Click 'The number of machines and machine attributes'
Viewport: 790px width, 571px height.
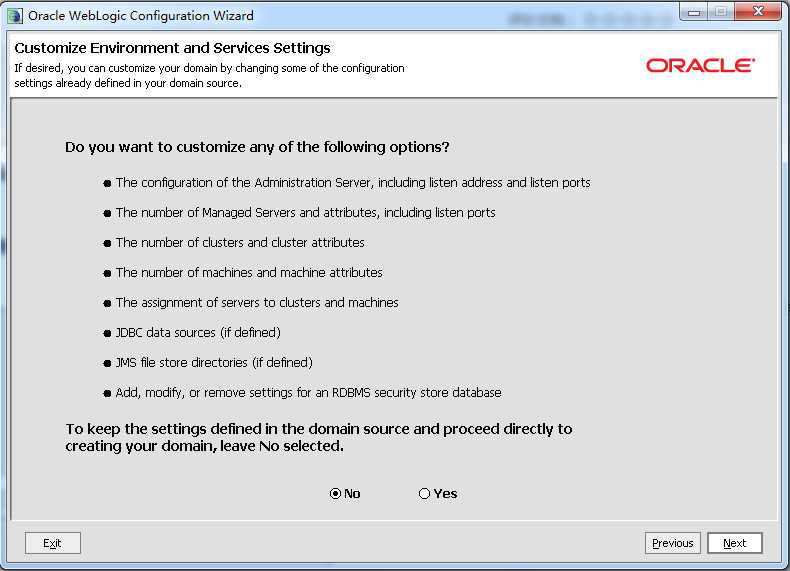click(x=249, y=273)
